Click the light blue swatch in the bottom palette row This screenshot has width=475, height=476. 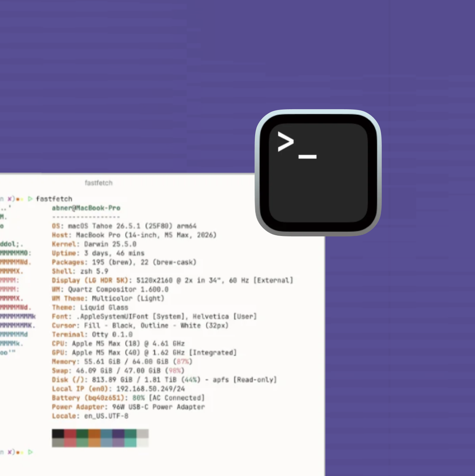click(x=106, y=442)
